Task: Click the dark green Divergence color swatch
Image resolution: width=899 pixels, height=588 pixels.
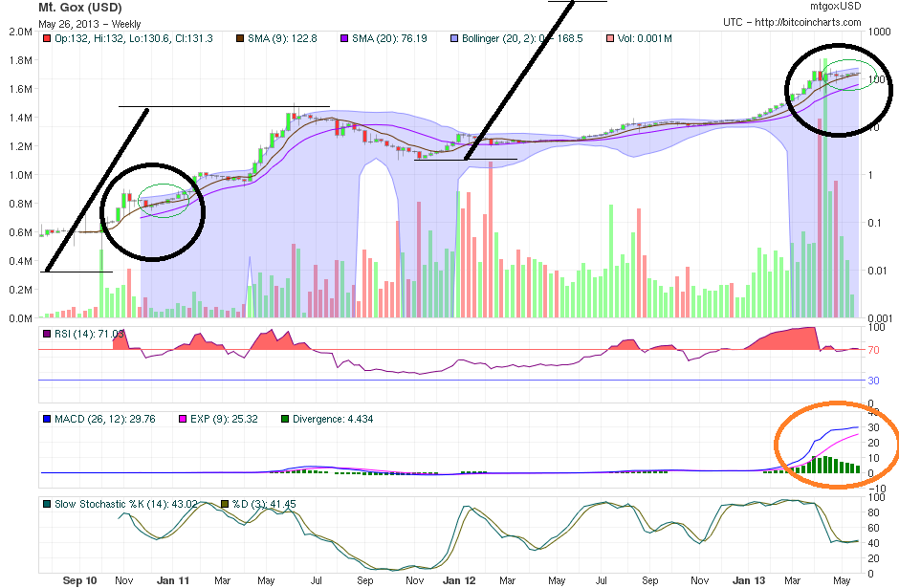Action: tap(287, 419)
